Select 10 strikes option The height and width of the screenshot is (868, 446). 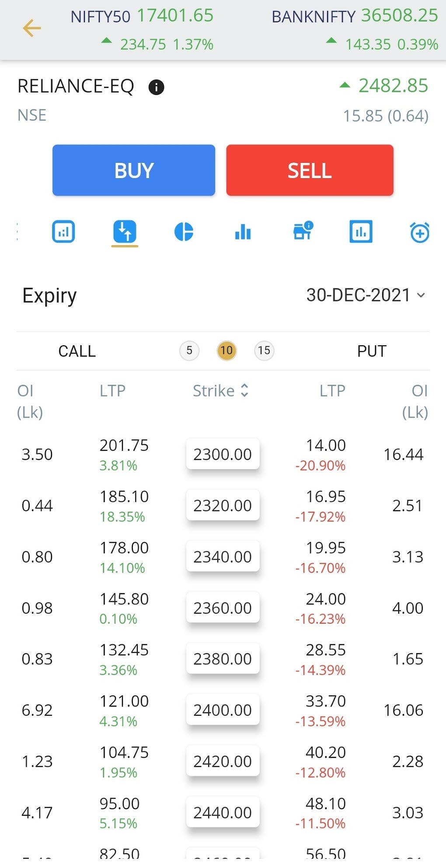226,351
